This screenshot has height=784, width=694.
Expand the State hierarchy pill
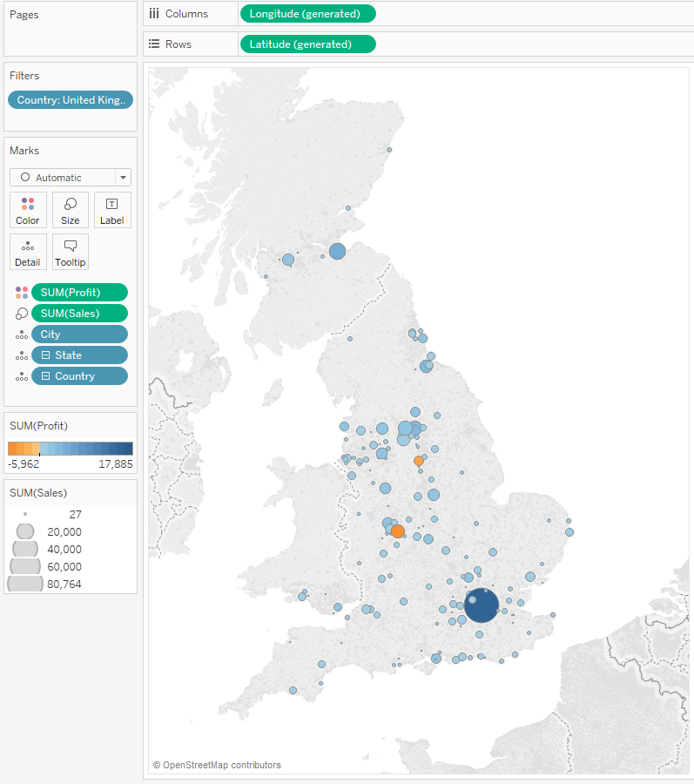(x=47, y=355)
